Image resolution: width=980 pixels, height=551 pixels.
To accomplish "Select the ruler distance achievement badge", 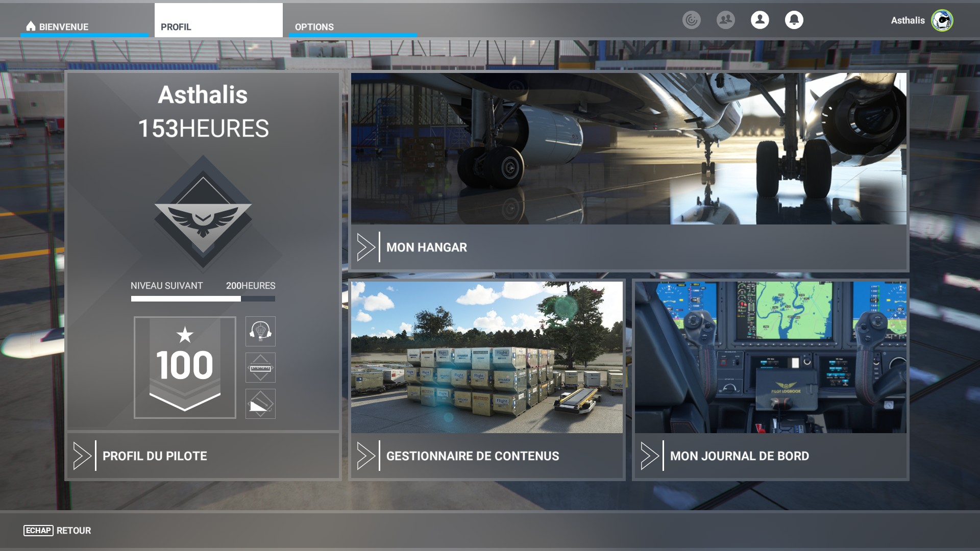I will tap(260, 368).
